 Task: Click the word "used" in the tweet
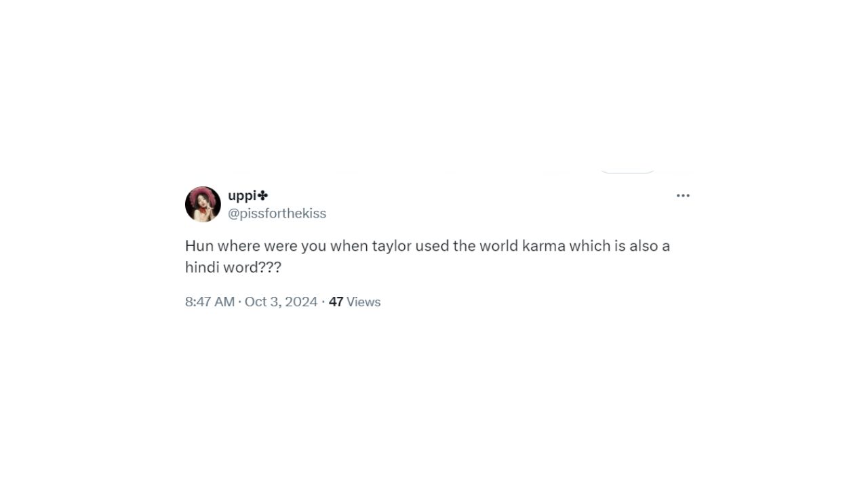pos(432,246)
